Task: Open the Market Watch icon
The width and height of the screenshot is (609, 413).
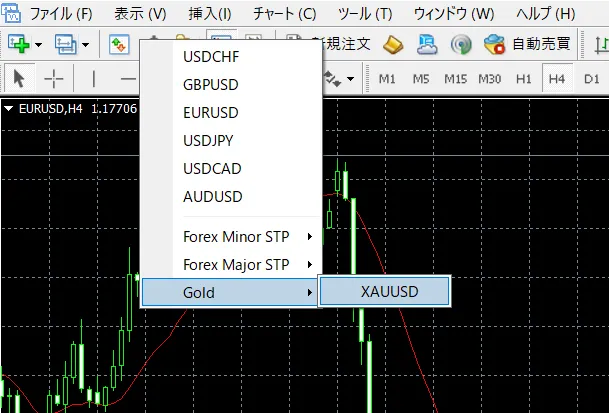Action: (120, 44)
